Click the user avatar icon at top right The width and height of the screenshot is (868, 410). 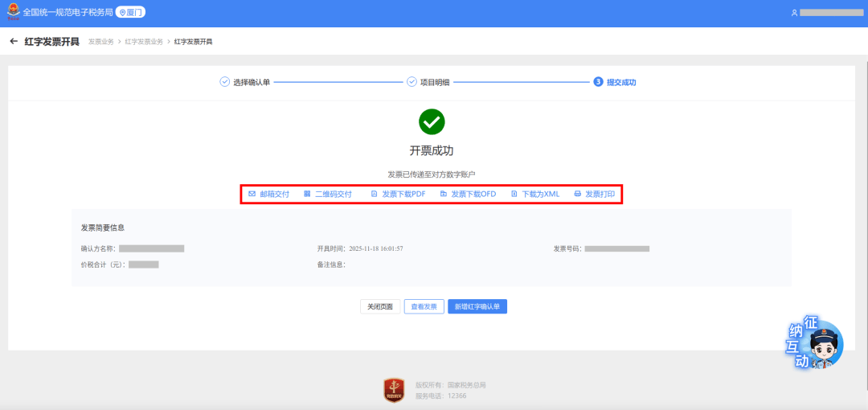pyautogui.click(x=794, y=13)
